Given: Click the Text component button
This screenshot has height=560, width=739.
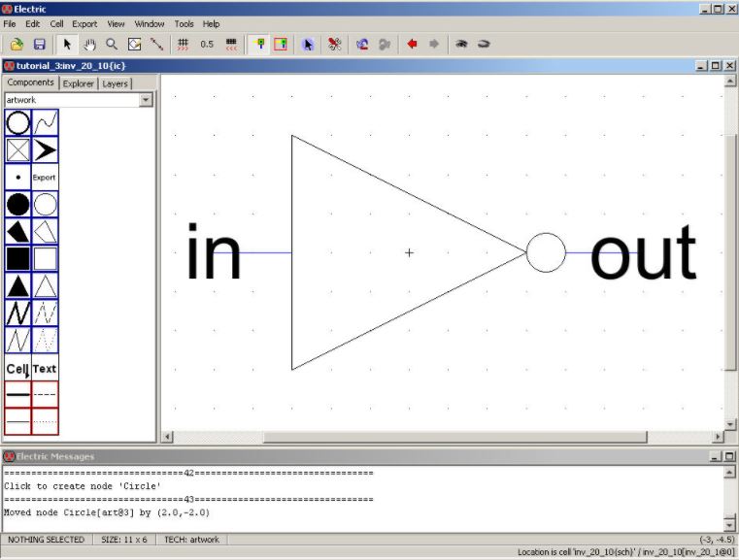Looking at the screenshot, I should [x=45, y=368].
